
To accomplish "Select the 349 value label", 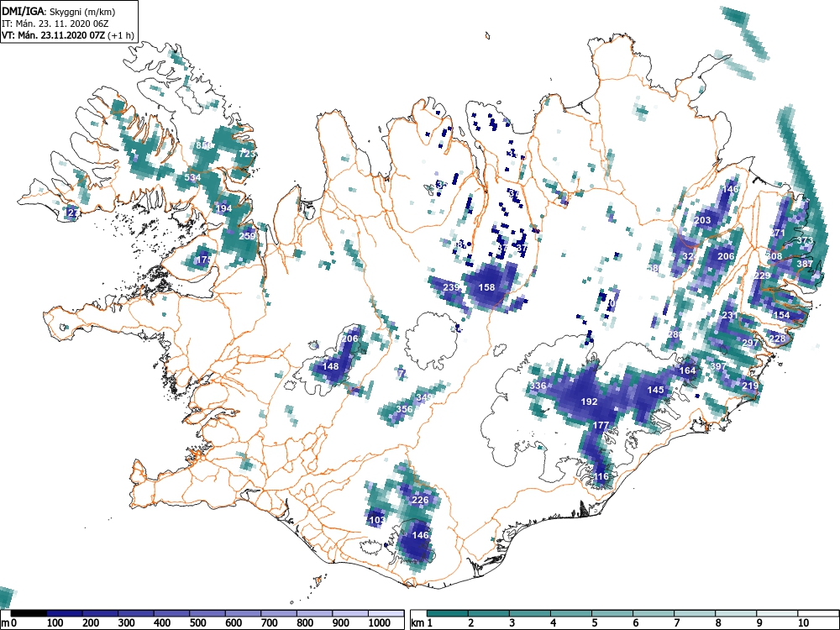I will click(423, 397).
